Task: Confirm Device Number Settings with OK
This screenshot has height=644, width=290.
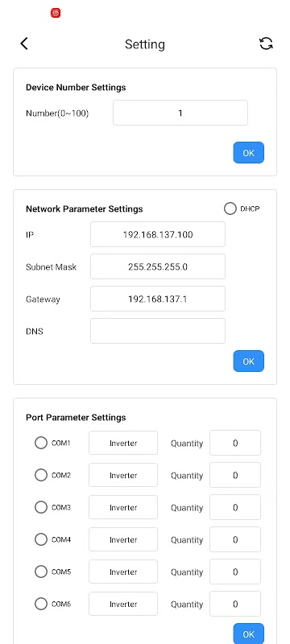Action: (248, 153)
